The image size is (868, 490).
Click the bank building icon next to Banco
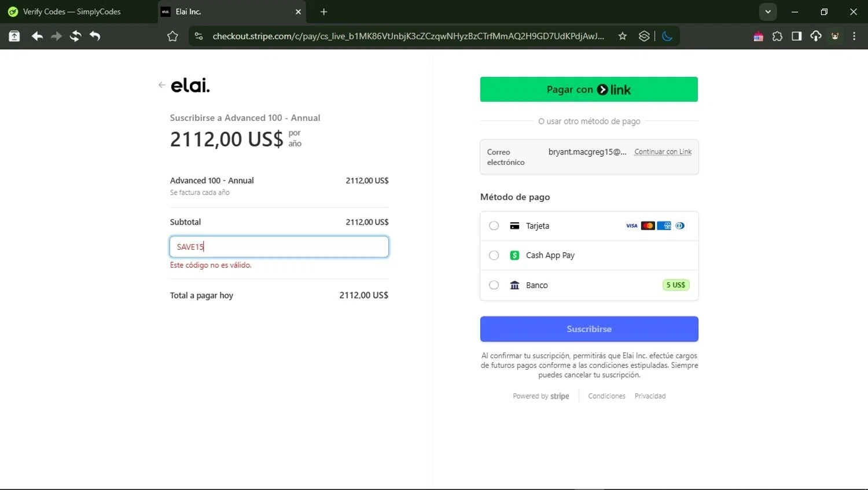point(514,285)
